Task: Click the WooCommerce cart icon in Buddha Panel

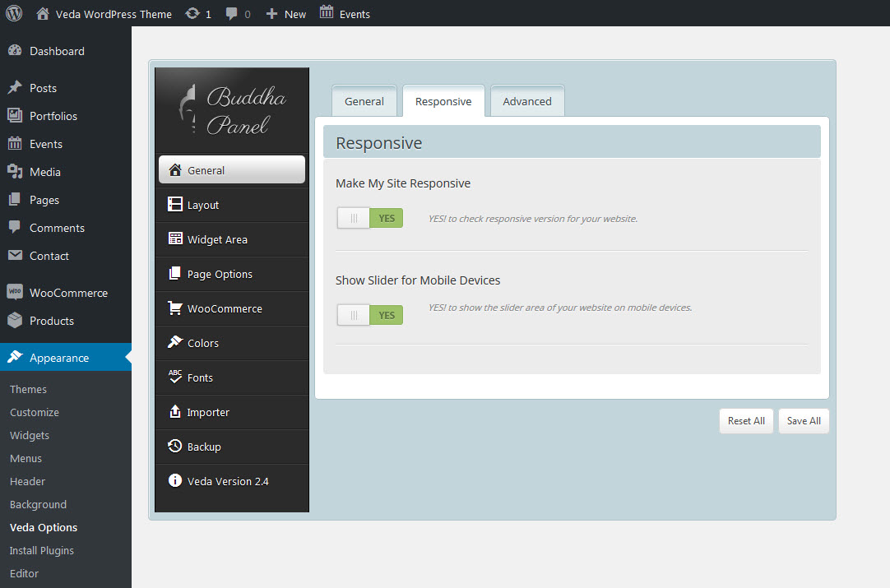Action: click(x=175, y=308)
